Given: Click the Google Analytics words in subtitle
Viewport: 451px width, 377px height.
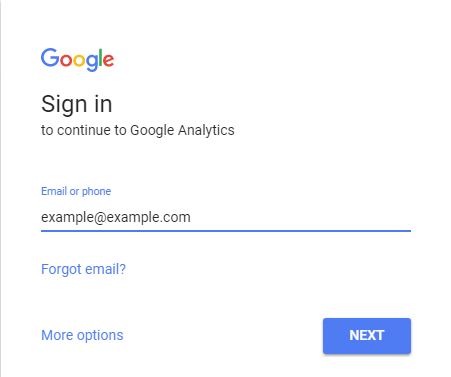Looking at the screenshot, I should [x=182, y=130].
